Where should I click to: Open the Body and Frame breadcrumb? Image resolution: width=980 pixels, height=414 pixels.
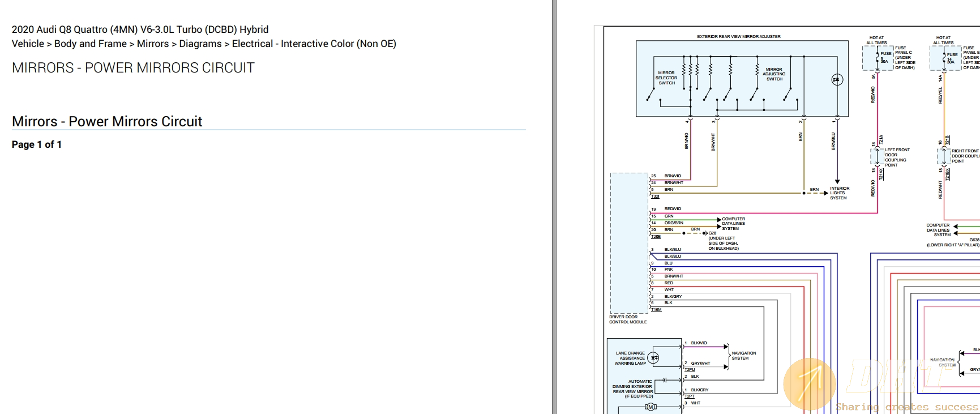(x=91, y=44)
